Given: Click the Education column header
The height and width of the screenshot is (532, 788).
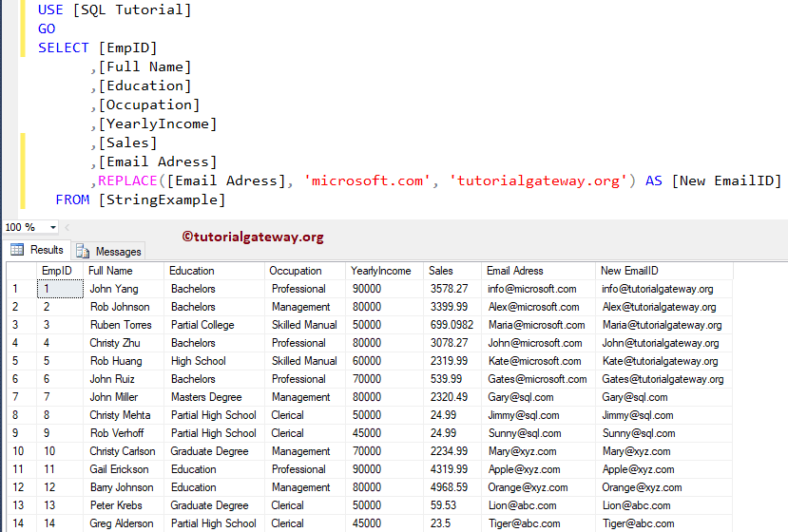Looking at the screenshot, I should [215, 271].
